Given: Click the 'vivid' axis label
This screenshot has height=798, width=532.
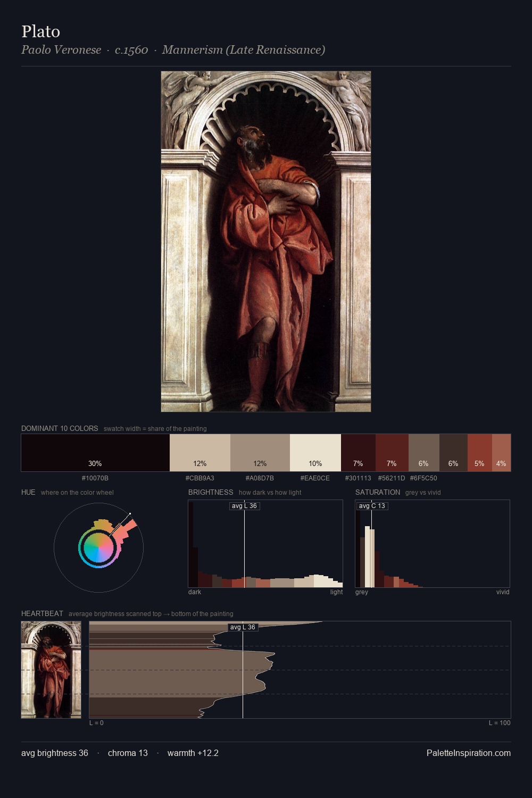Looking at the screenshot, I should pos(503,592).
